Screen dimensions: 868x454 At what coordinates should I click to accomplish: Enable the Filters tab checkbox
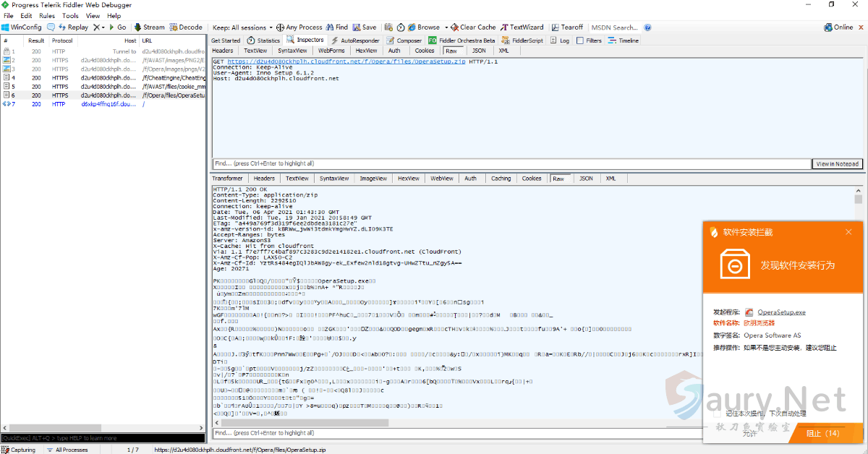580,40
